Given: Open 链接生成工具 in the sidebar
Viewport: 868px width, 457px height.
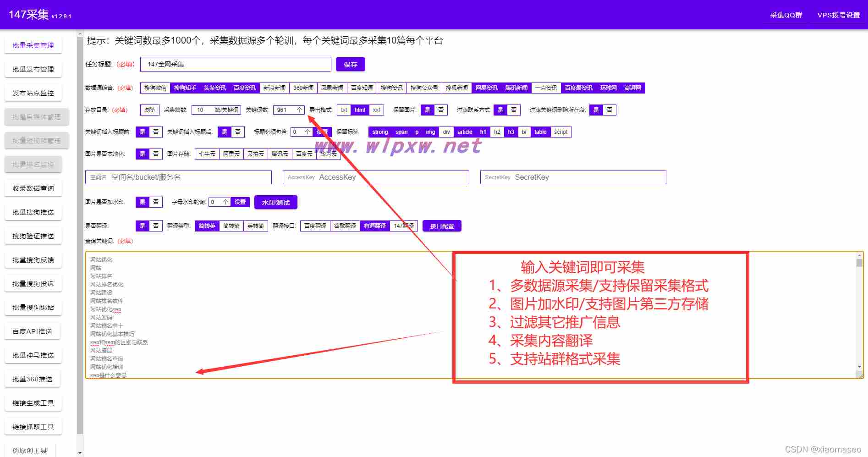Looking at the screenshot, I should tap(33, 403).
